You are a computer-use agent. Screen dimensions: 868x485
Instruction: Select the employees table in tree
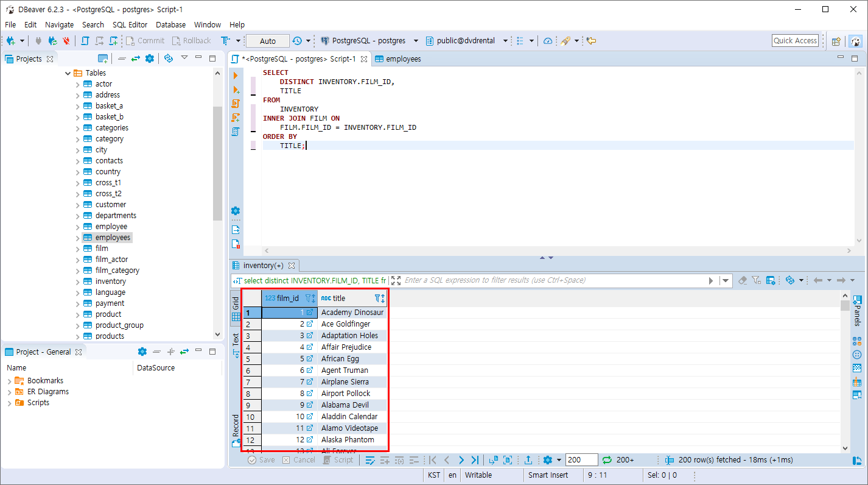(113, 238)
